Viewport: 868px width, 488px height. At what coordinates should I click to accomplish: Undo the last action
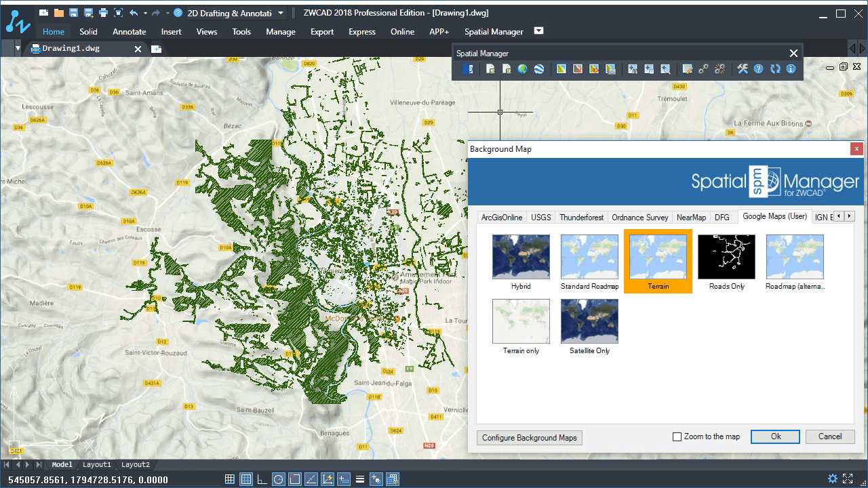click(134, 12)
